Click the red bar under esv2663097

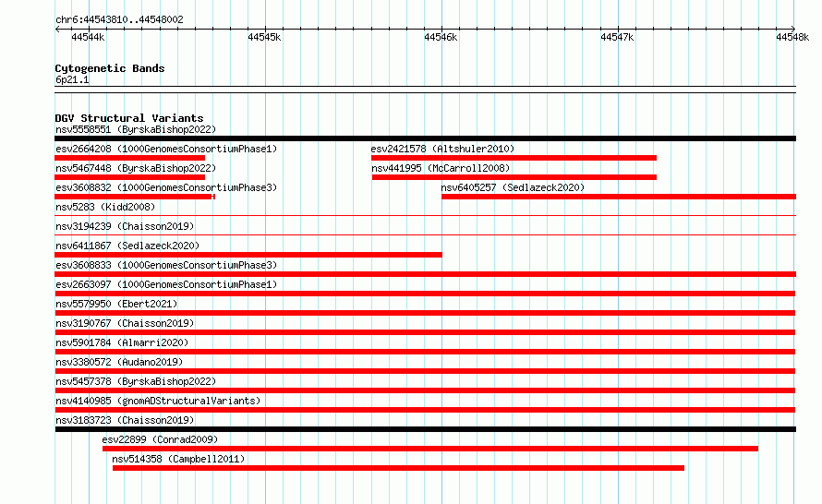click(425, 294)
